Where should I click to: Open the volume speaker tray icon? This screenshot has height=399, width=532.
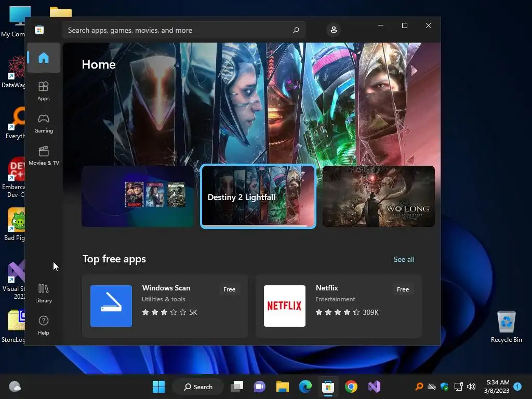[x=471, y=387]
